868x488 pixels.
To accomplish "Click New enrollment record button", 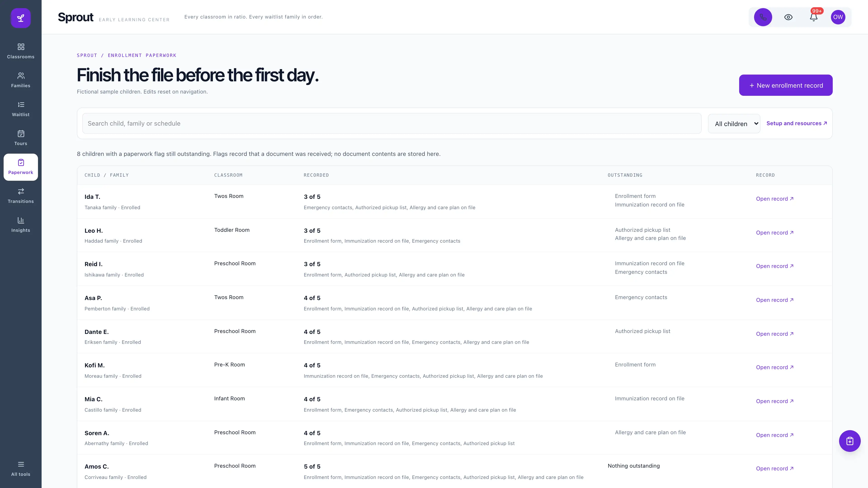I will pos(785,85).
